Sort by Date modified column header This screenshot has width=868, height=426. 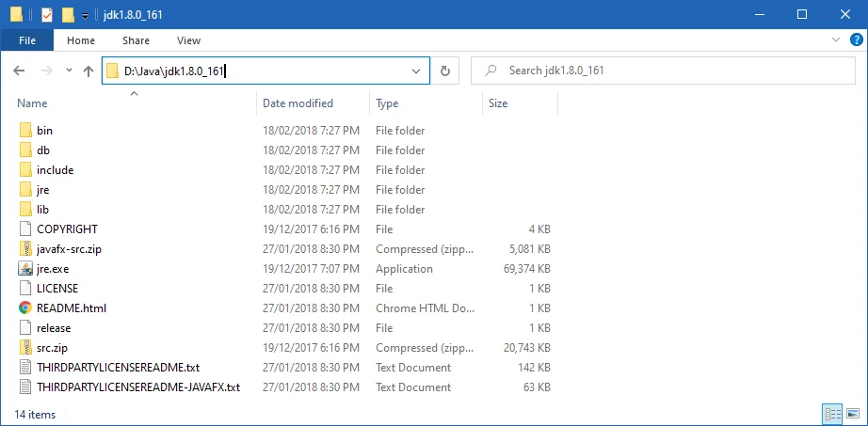297,103
